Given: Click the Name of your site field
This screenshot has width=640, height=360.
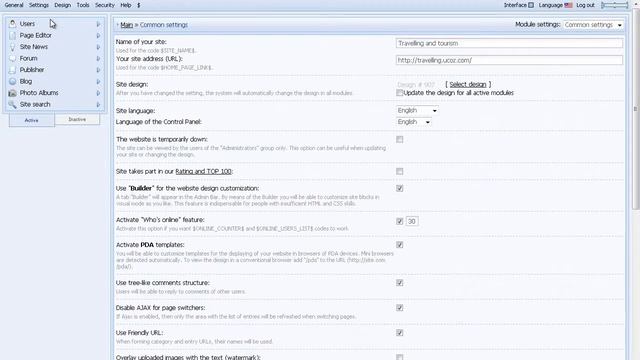Looking at the screenshot, I should tap(509, 43).
